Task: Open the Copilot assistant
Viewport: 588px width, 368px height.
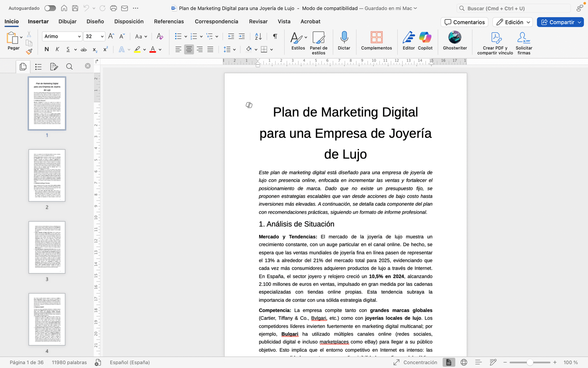Action: [425, 38]
